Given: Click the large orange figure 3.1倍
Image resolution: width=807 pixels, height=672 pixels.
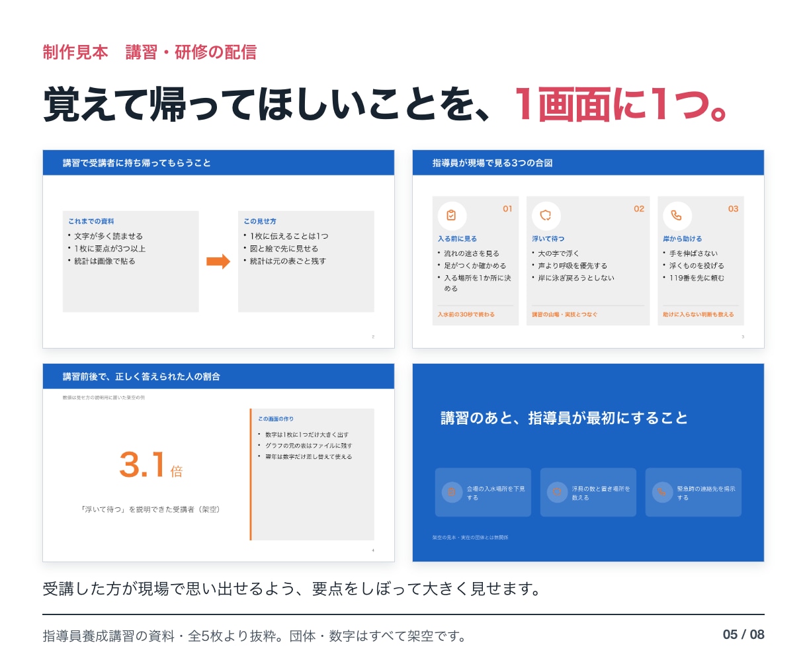Looking at the screenshot, I should [151, 464].
